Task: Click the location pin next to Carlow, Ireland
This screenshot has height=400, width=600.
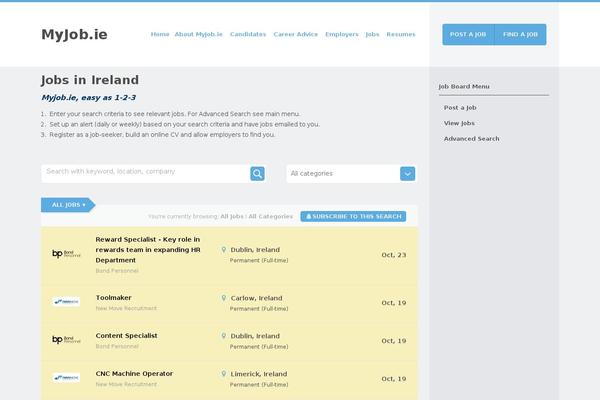Action: (224, 298)
